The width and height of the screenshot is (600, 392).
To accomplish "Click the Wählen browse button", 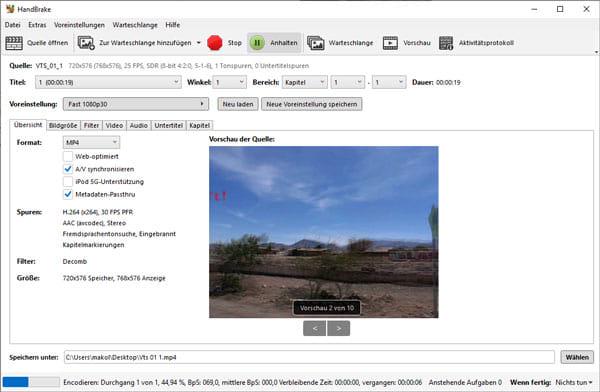I will [x=577, y=357].
